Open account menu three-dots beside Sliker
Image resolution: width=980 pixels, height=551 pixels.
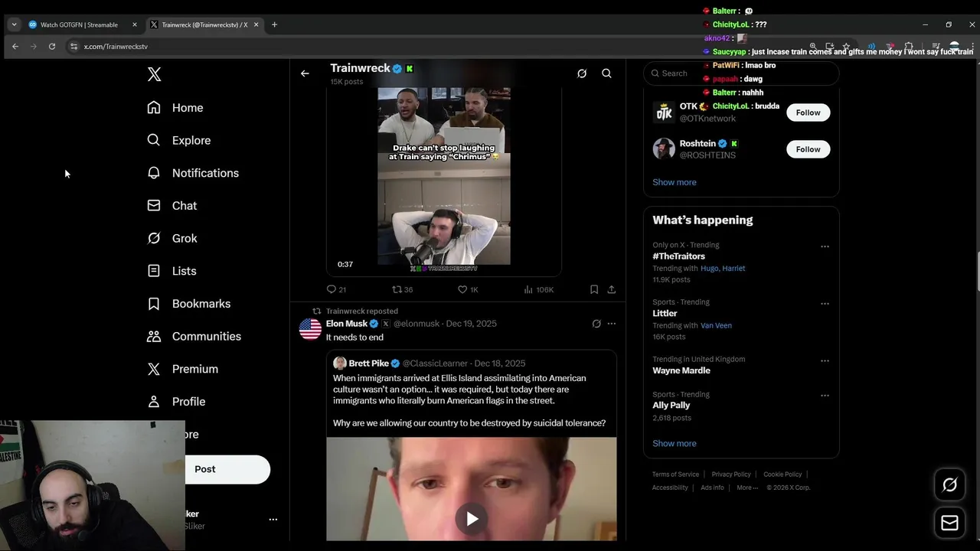pyautogui.click(x=273, y=519)
